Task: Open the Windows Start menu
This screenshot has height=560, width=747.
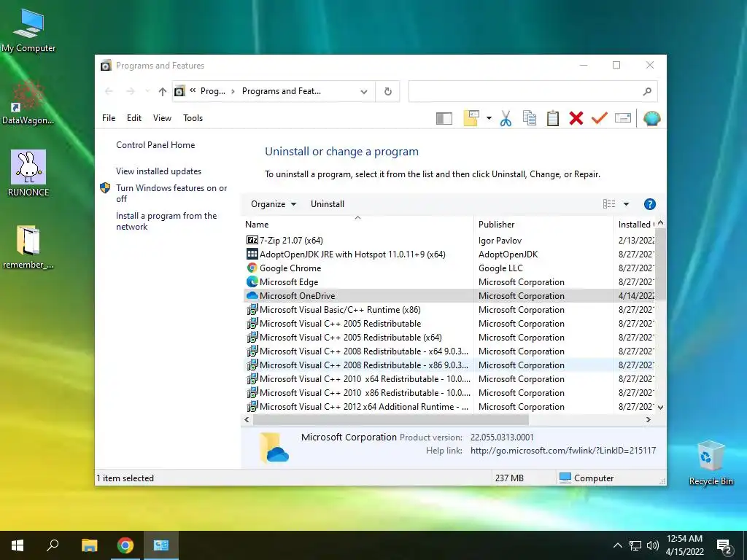Action: [x=18, y=545]
